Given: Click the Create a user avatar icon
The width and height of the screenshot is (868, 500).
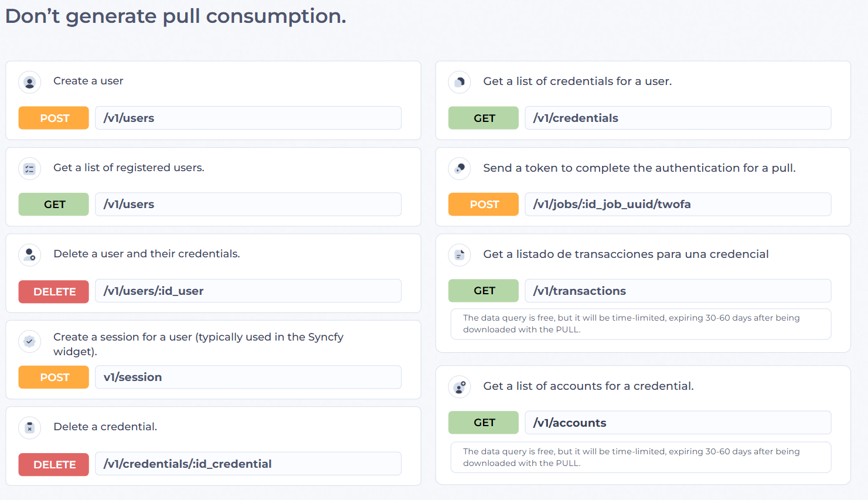Looking at the screenshot, I should click(30, 82).
